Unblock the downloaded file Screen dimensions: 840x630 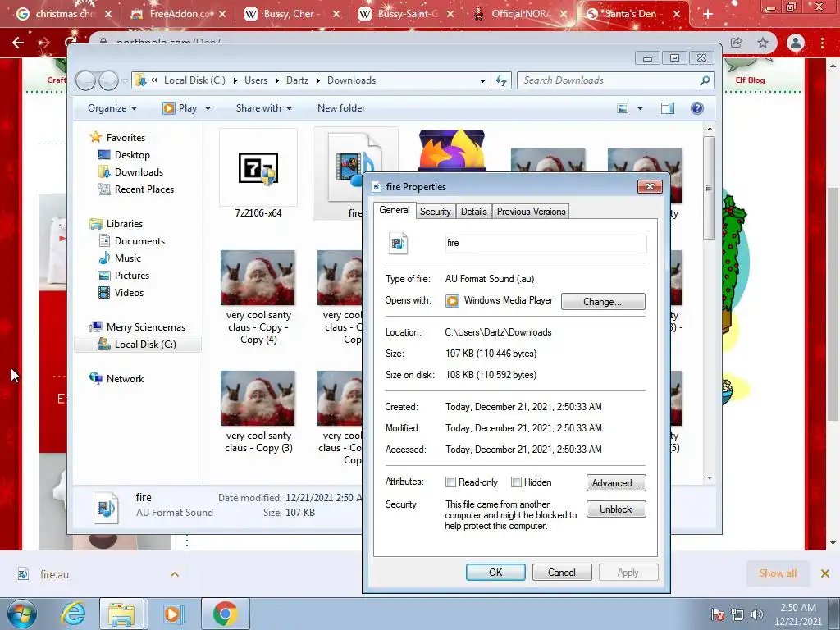pos(615,509)
